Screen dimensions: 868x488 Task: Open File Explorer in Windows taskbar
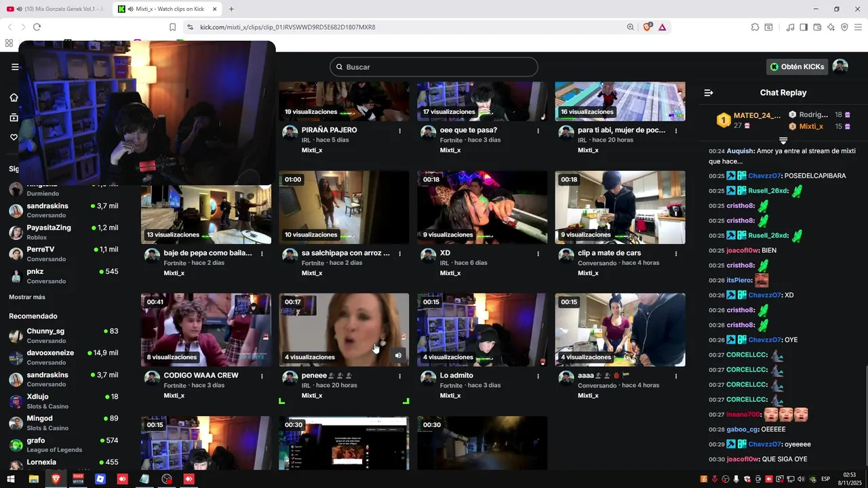click(x=33, y=479)
